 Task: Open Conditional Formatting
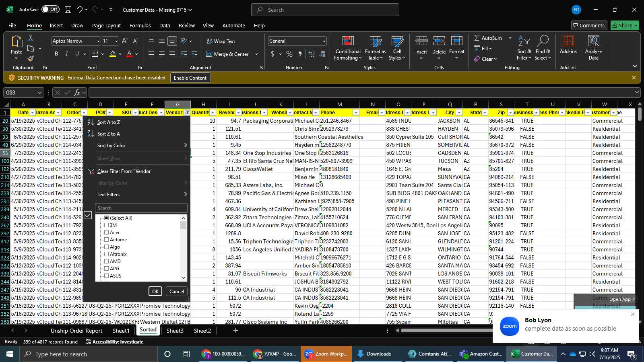[348, 48]
